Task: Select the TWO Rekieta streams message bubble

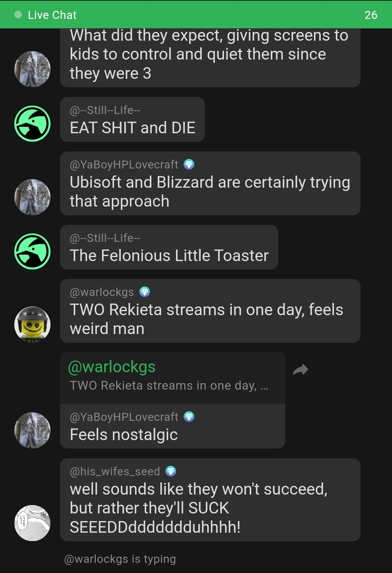Action: pos(210,311)
